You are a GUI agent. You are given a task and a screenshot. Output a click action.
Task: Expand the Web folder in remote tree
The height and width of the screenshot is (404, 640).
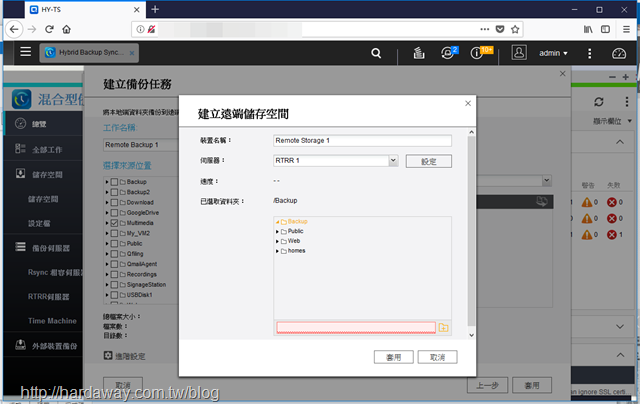[x=278, y=241]
